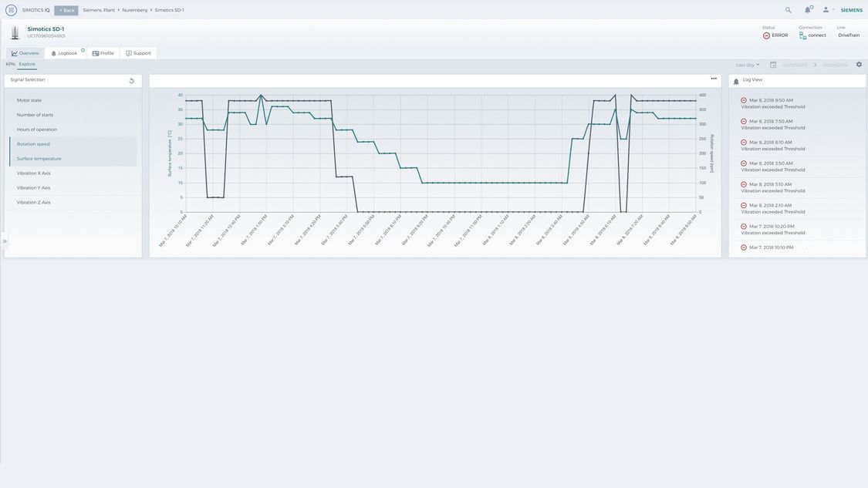
Task: Open the notifications bell in the top bar
Action: (x=808, y=10)
